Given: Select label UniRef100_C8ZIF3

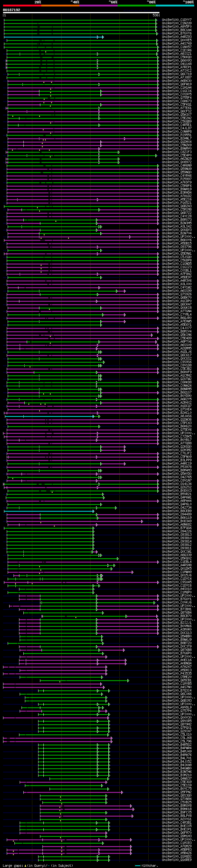Looking at the screenshot, I should pyautogui.click(x=176, y=151).
